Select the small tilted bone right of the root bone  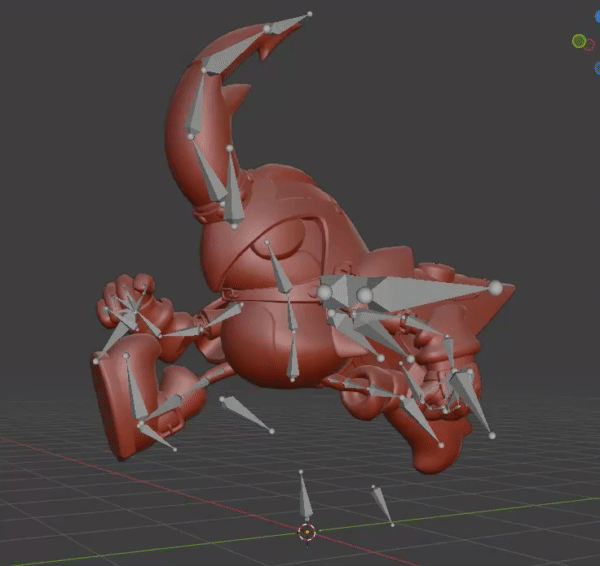click(382, 505)
